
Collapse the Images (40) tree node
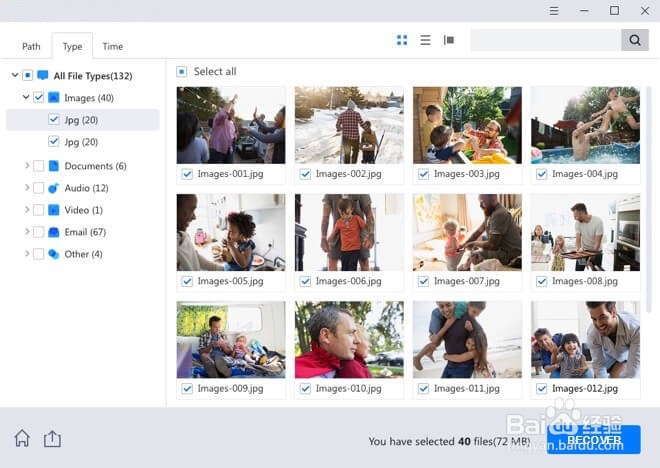26,97
